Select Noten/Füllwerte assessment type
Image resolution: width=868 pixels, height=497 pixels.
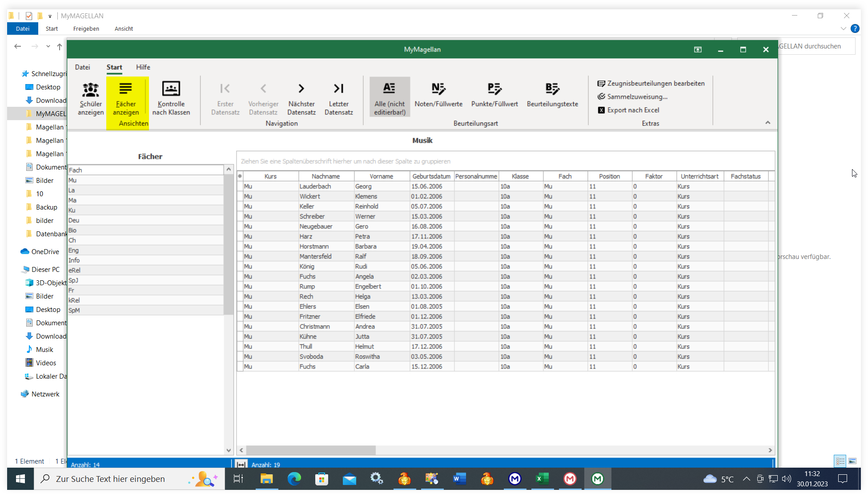[x=438, y=95]
